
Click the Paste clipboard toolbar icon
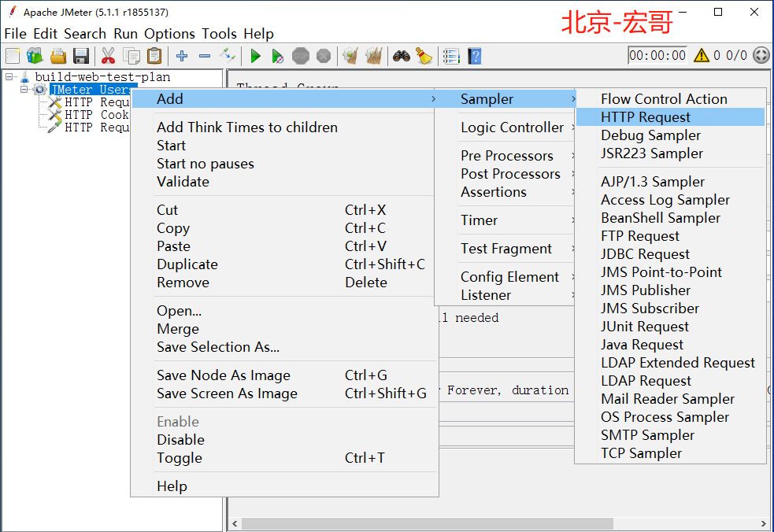coord(154,56)
